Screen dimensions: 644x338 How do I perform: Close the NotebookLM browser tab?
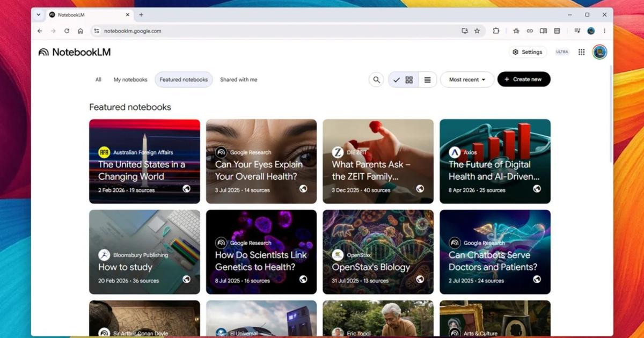(128, 15)
